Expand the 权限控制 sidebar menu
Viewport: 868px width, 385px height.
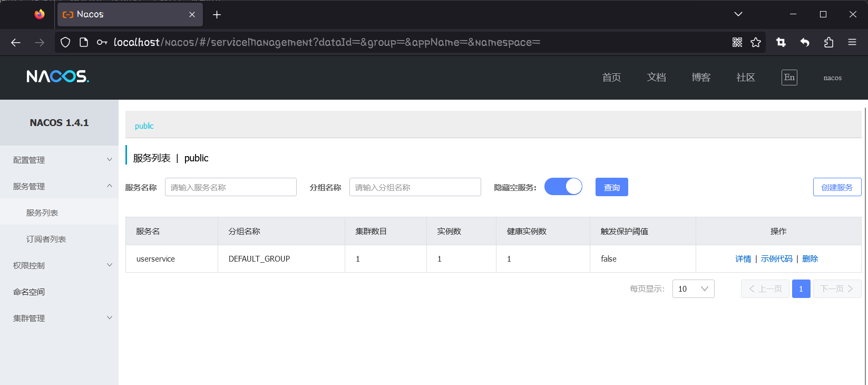[59, 265]
